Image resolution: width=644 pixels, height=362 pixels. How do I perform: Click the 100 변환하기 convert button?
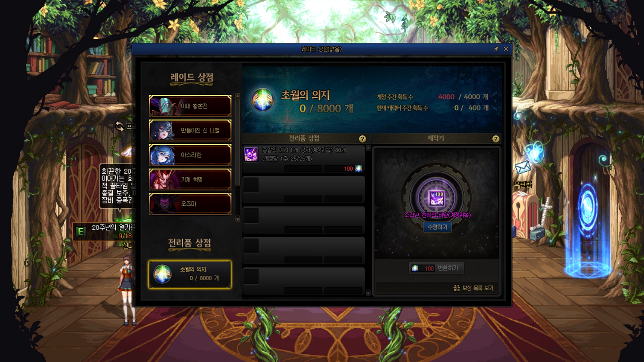pyautogui.click(x=436, y=268)
